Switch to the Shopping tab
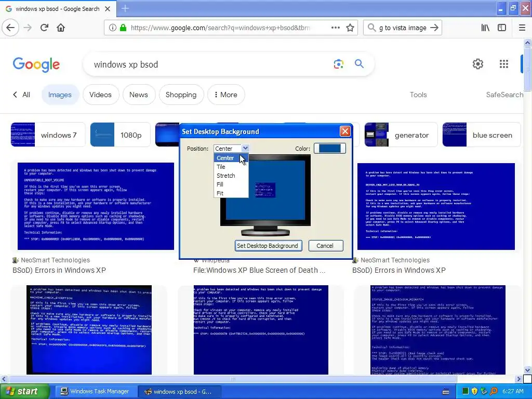532x399 pixels. [181, 95]
